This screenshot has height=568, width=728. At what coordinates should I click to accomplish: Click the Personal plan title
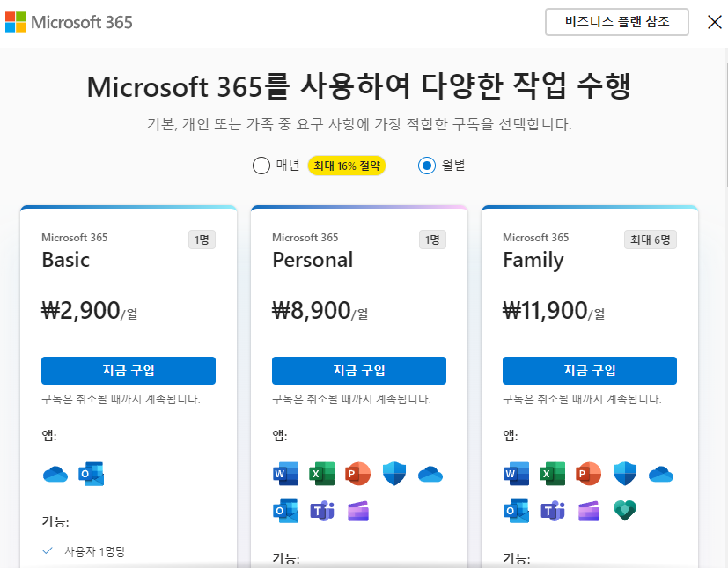[313, 260]
